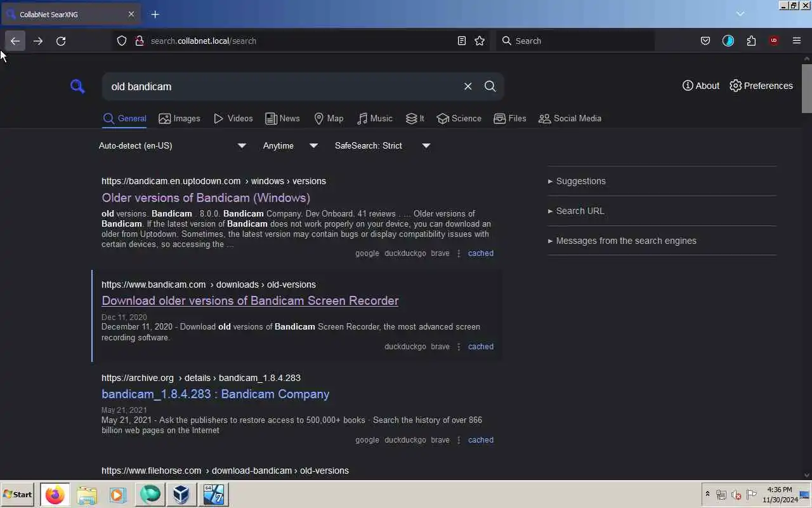Click the scrollbar down arrow
Screen dimensions: 812x508
click(x=807, y=474)
